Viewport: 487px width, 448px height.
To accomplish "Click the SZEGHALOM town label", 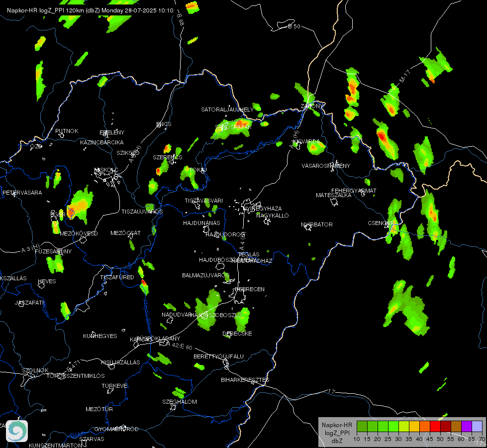I will [x=180, y=402].
